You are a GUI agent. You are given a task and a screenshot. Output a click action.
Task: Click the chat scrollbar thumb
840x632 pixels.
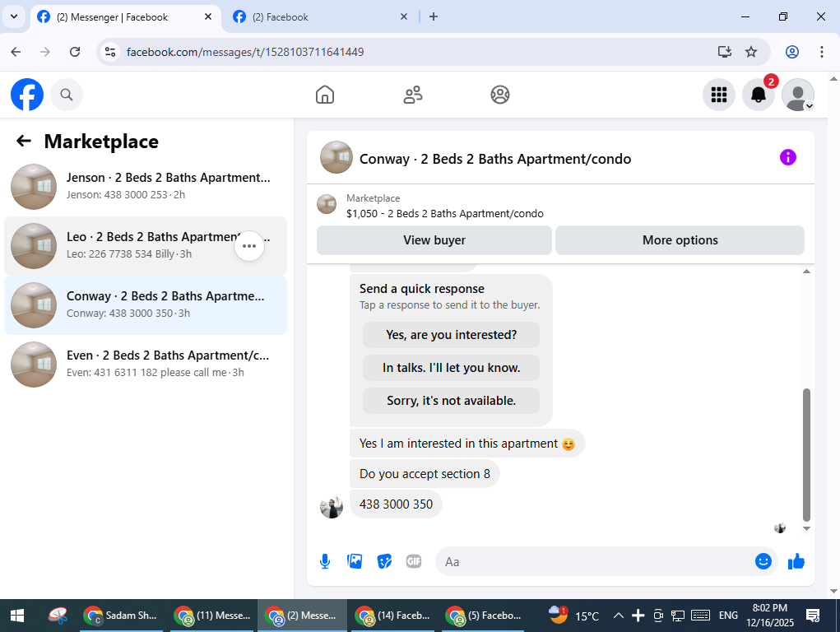coord(806,454)
